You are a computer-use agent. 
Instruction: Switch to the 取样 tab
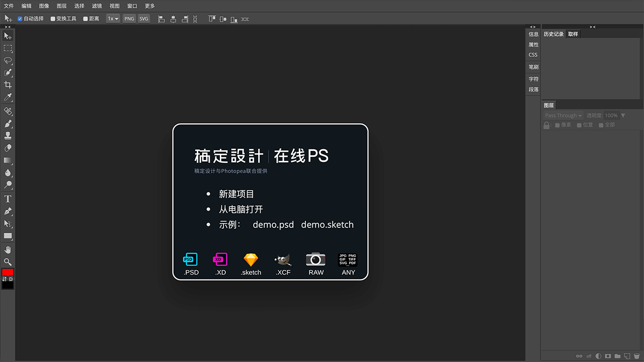click(x=573, y=34)
